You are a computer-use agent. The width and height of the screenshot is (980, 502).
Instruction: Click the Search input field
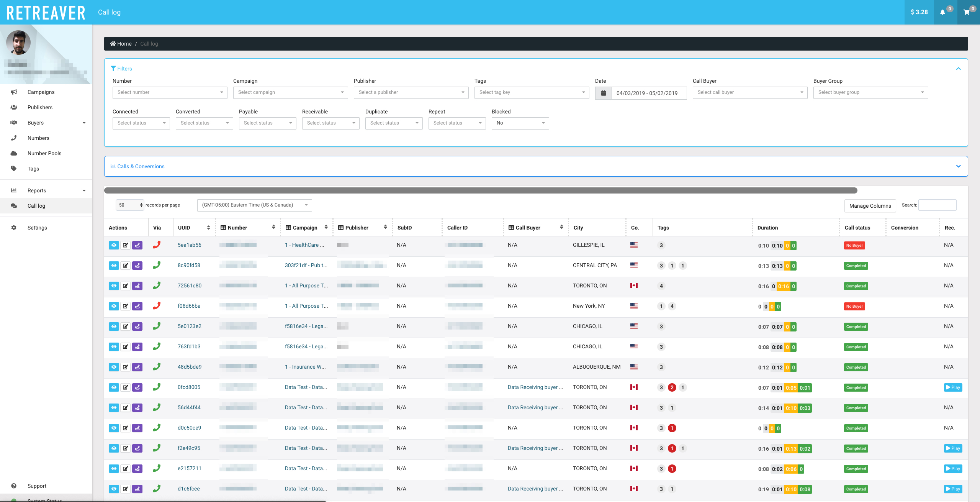click(937, 205)
